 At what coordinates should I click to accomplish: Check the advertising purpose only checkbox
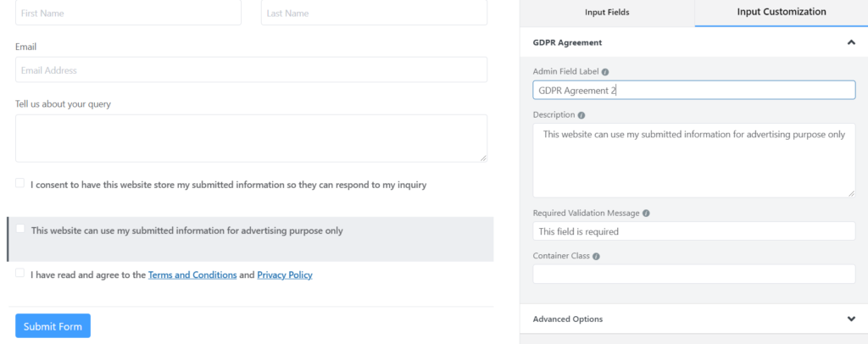[x=20, y=229]
